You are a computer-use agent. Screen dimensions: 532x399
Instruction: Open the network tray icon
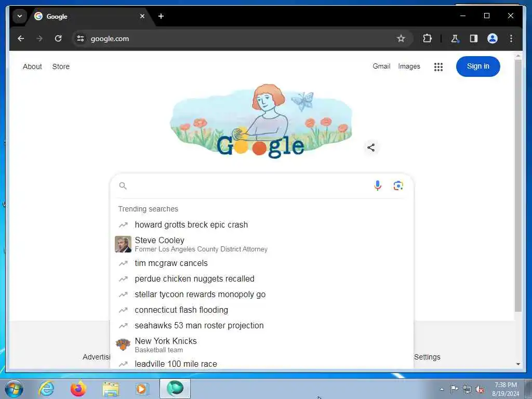coord(467,390)
